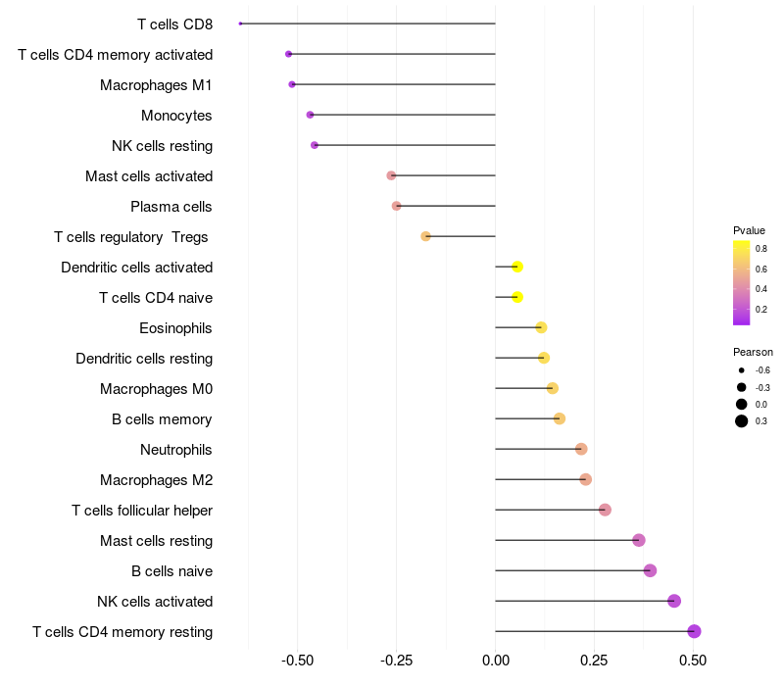The image size is (784, 686).
Task: Click the Mast cells resting data dot
Action: click(639, 540)
